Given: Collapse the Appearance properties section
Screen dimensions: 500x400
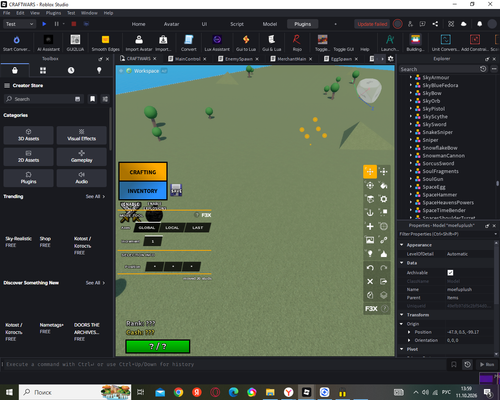Looking at the screenshot, I should tap(402, 245).
